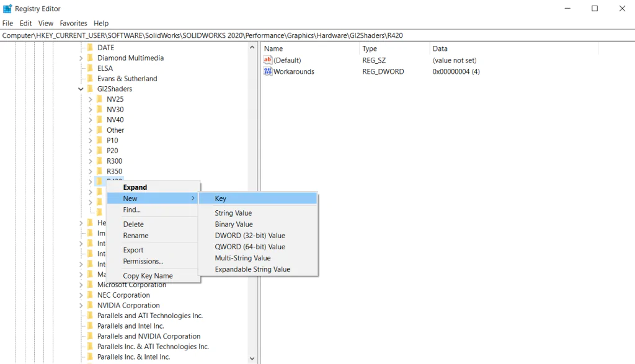Select the Gl2Shaders folder icon
The image size is (635, 364).
click(90, 89)
